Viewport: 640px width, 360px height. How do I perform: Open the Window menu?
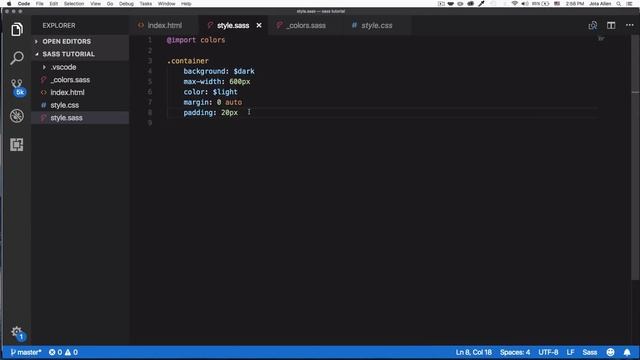tap(167, 4)
